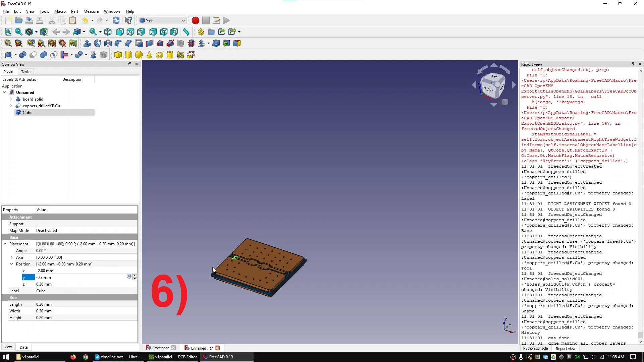This screenshot has width=644, height=362.
Task: Create a new Part container
Action: click(x=201, y=32)
